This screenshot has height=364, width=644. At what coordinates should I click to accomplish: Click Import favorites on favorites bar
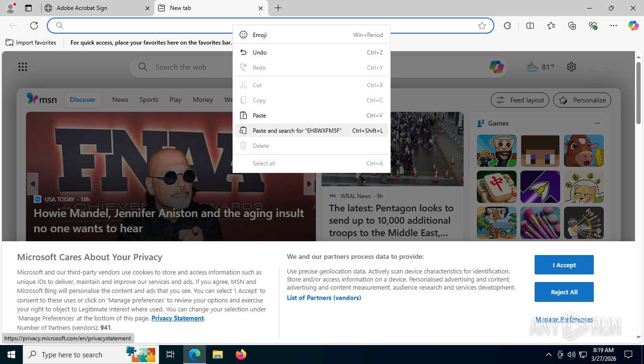31,43
